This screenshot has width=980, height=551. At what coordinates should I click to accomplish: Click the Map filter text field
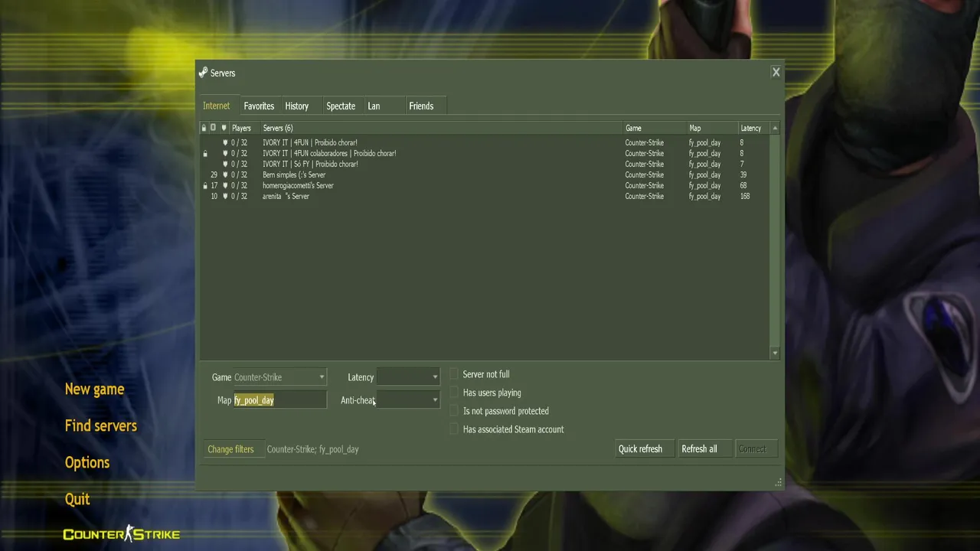[x=279, y=400]
